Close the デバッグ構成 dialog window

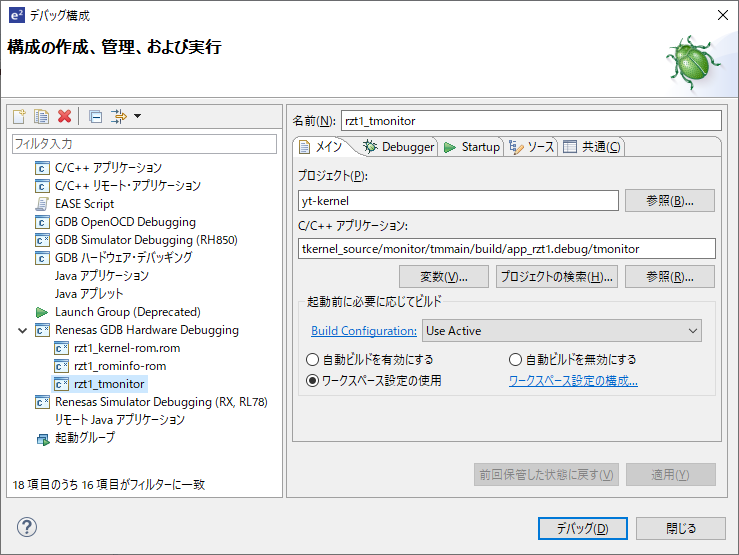tap(723, 15)
